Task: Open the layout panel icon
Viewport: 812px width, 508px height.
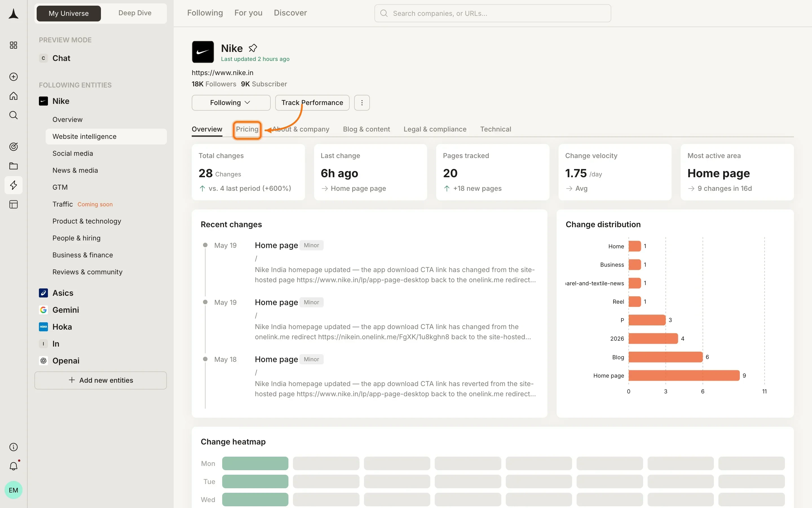Action: 14,204
